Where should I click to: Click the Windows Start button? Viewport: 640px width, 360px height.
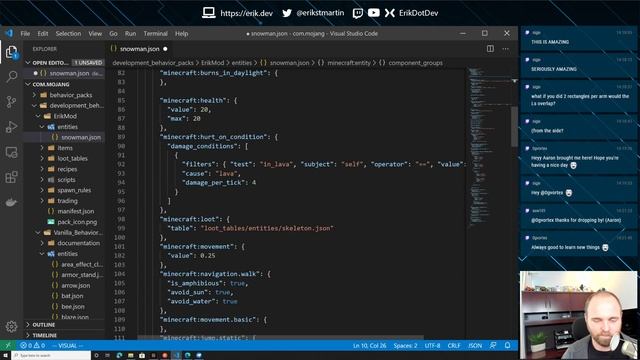tap(5, 356)
